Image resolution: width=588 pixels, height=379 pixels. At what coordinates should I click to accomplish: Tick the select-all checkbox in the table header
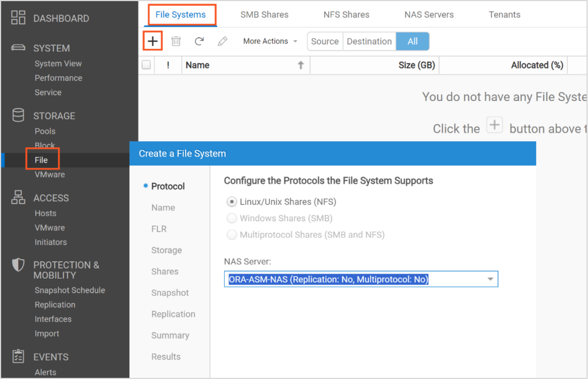coord(146,65)
